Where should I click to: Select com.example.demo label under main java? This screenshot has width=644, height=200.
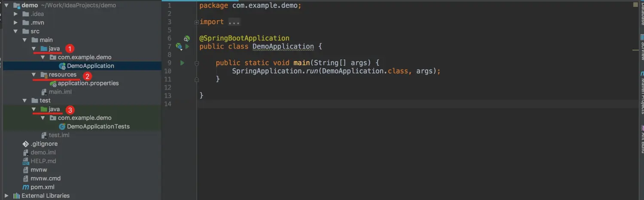[x=85, y=57]
